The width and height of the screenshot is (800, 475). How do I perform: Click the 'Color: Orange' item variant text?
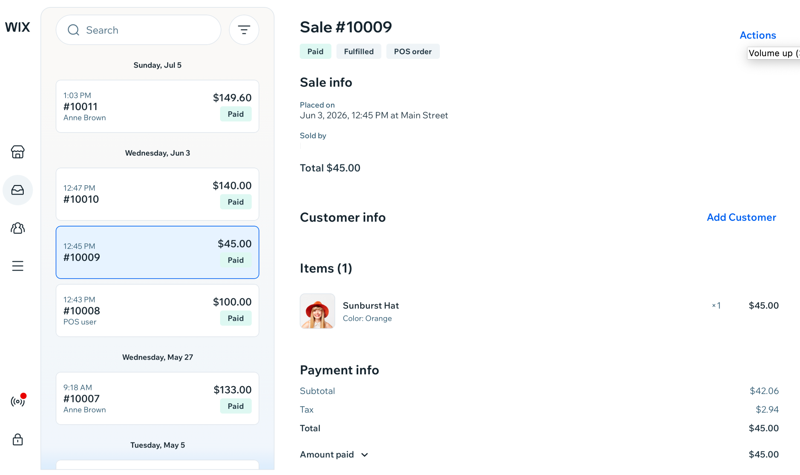pyautogui.click(x=367, y=318)
